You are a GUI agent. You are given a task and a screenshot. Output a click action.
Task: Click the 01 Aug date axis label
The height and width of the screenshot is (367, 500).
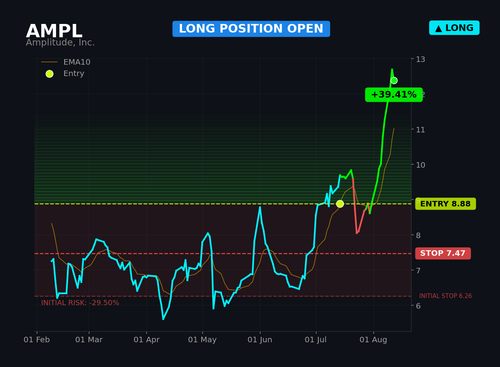point(373,340)
